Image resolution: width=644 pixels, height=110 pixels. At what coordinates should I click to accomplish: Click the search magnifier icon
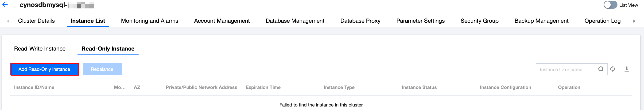[601, 69]
